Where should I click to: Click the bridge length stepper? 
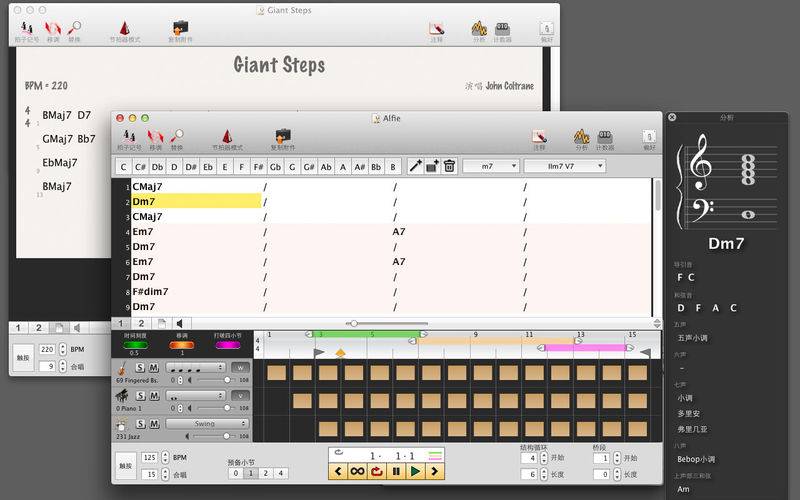point(616,474)
